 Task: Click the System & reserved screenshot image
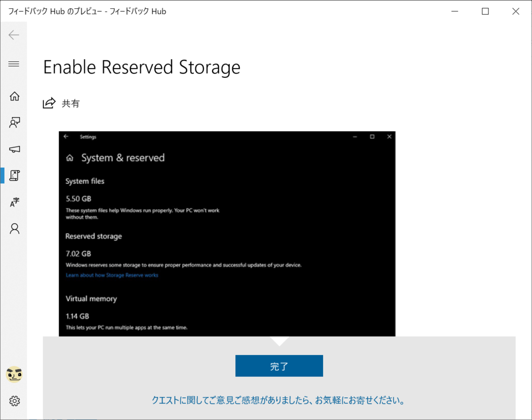click(x=227, y=234)
